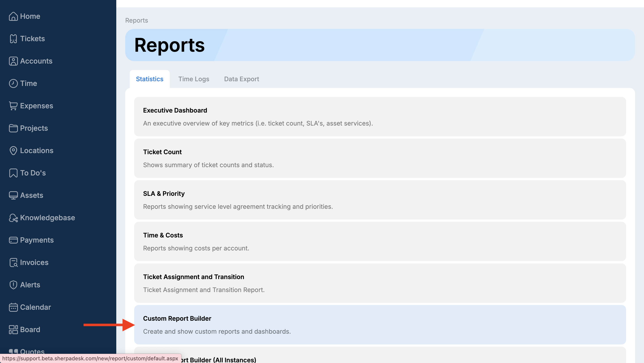Viewport: 644px width, 363px height.
Task: Select the Statistics tab
Action: (150, 79)
